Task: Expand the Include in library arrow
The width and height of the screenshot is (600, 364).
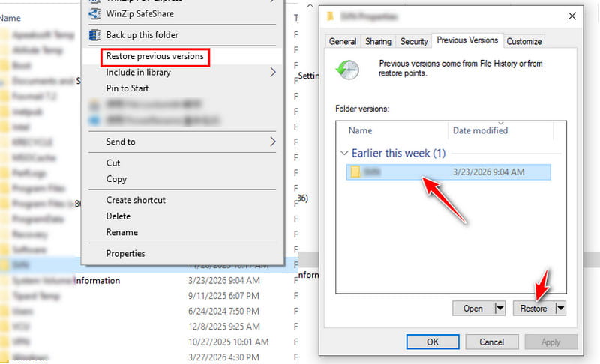Action: point(272,73)
